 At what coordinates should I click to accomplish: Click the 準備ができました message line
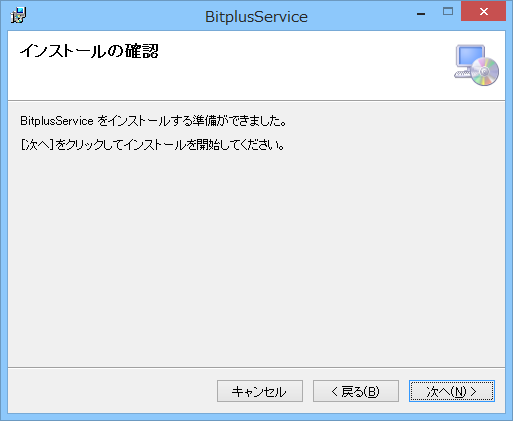pyautogui.click(x=153, y=121)
